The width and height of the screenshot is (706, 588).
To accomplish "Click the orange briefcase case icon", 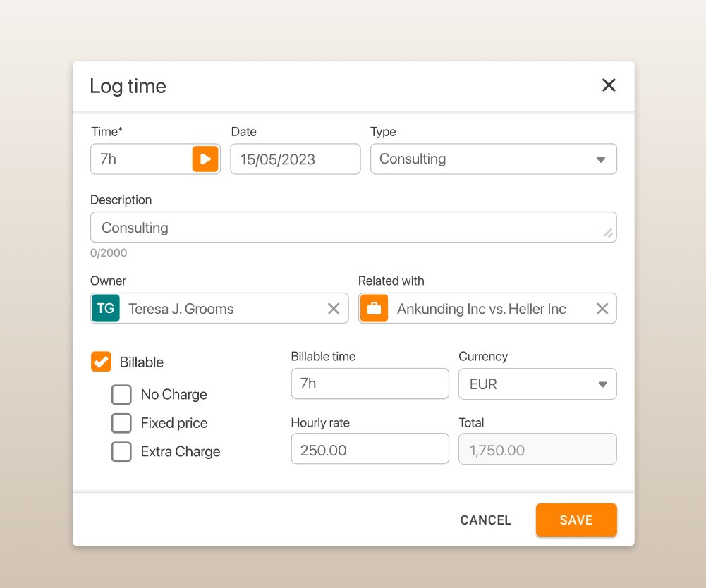I will coord(375,308).
